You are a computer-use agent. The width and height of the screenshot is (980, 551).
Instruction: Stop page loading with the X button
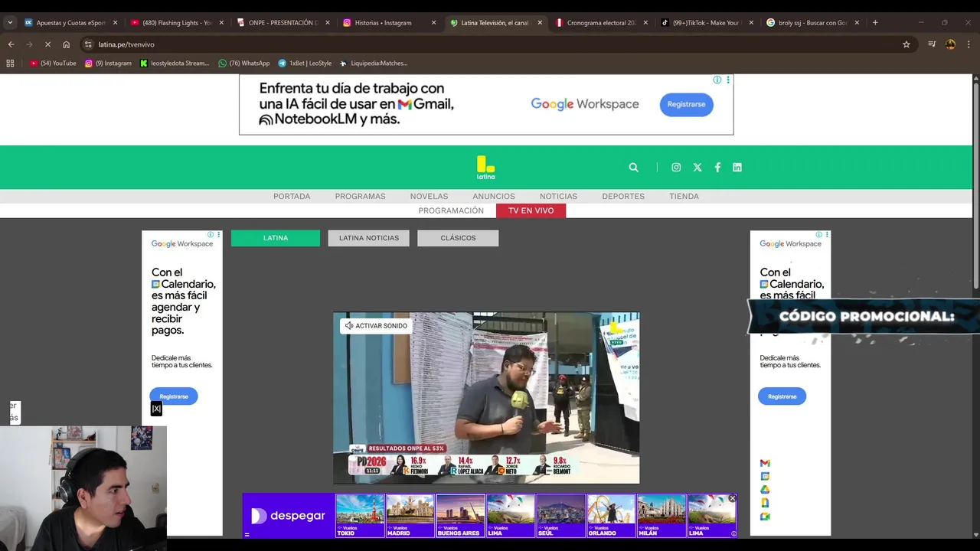[x=47, y=44]
